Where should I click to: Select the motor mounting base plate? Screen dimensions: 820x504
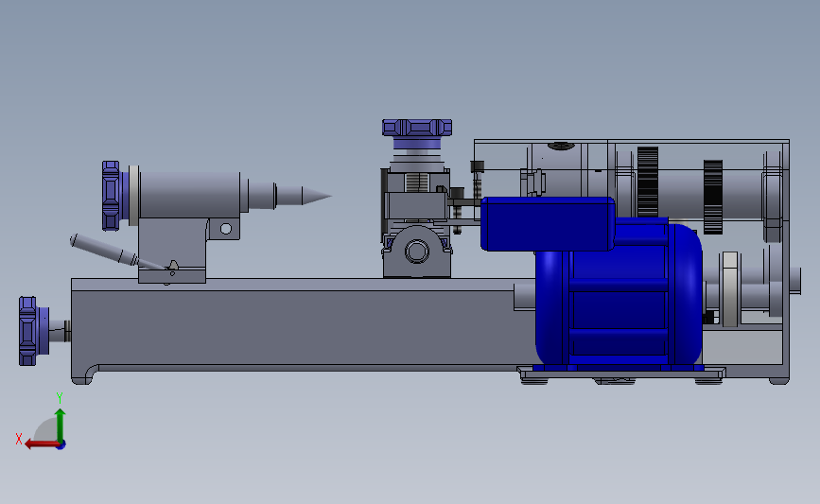coord(622,373)
